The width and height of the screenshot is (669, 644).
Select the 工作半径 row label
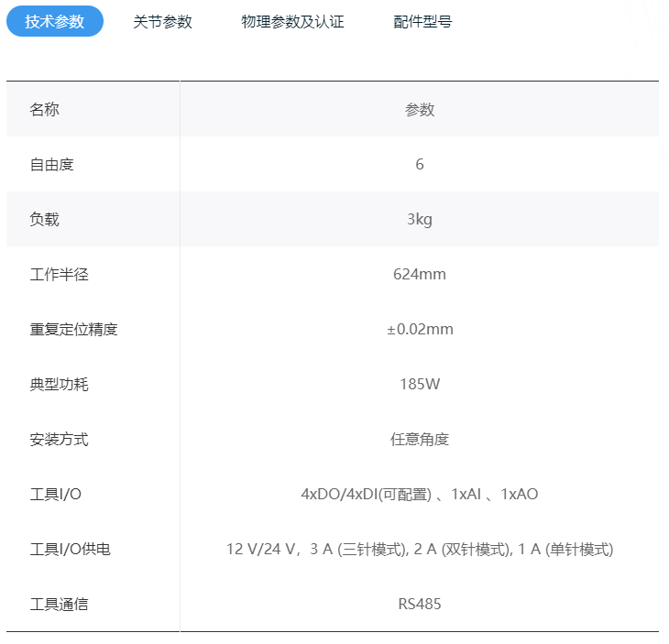point(60,275)
